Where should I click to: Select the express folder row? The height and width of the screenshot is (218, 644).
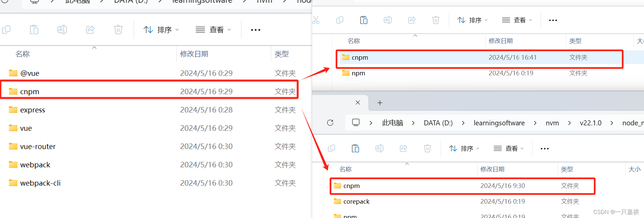(x=153, y=110)
